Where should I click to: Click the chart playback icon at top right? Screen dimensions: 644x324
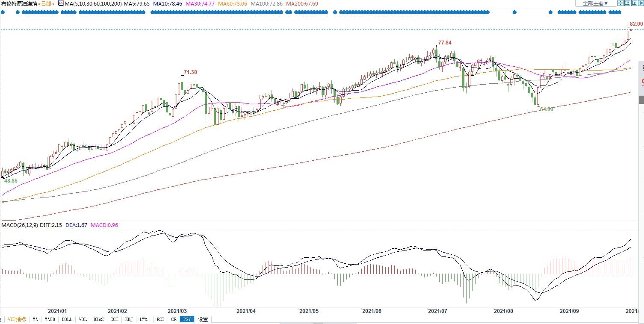(x=634, y=3)
